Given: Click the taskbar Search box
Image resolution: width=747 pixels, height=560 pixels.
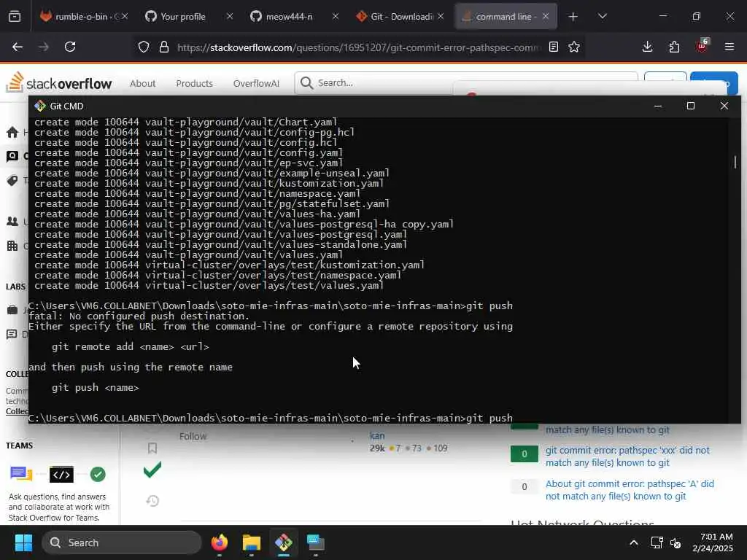Looking at the screenshot, I should click(x=122, y=542).
